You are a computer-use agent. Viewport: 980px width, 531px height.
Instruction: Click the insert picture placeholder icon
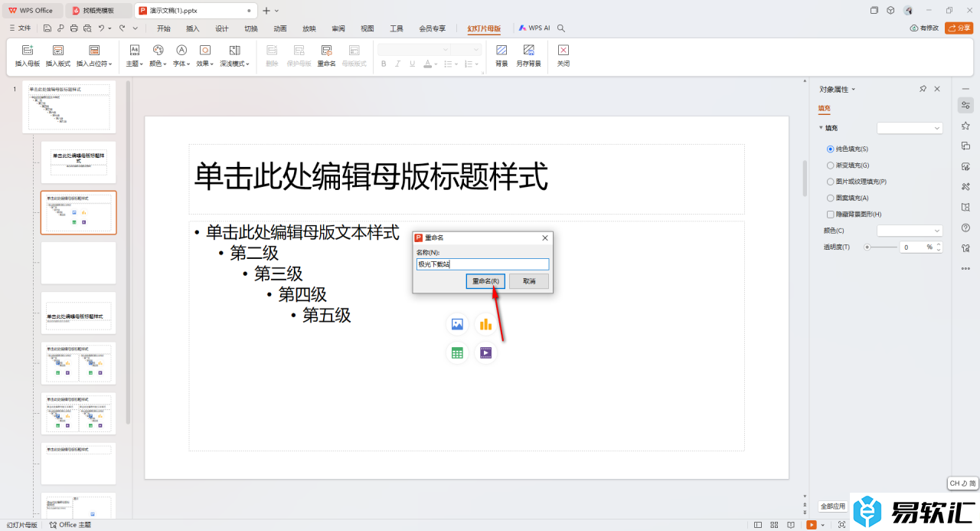(x=457, y=324)
